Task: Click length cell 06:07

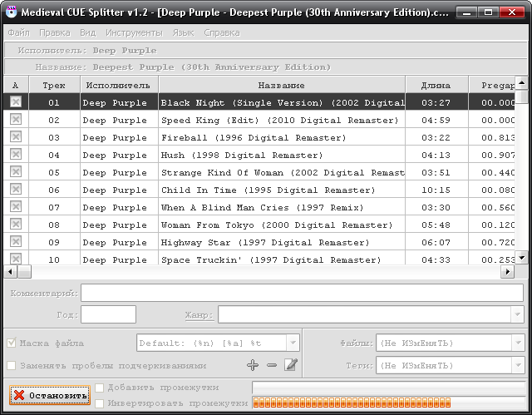Action: [x=436, y=242]
